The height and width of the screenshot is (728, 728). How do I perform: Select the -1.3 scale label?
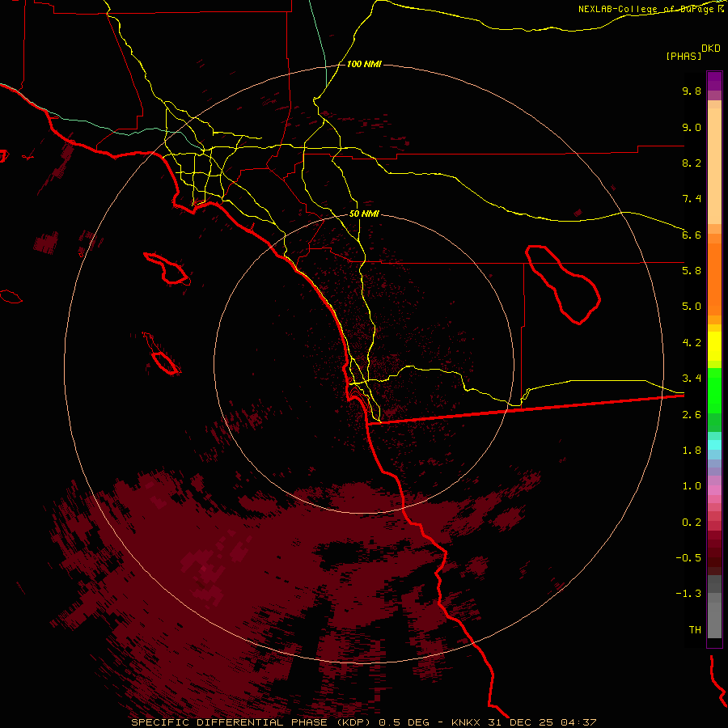688,594
